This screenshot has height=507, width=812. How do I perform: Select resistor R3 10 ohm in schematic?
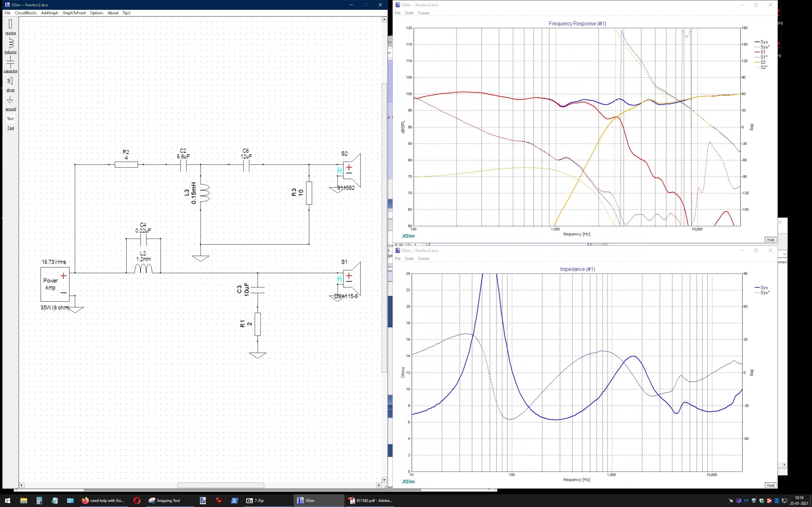tap(309, 193)
